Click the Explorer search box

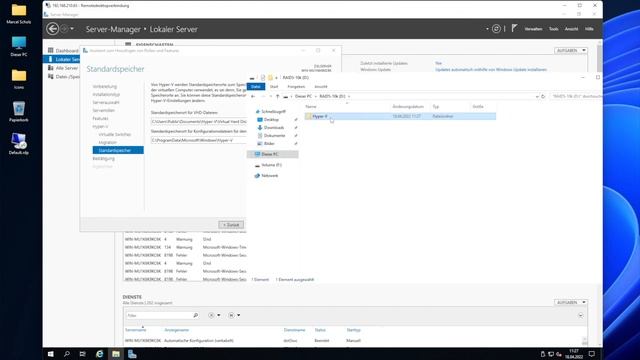coord(576,96)
